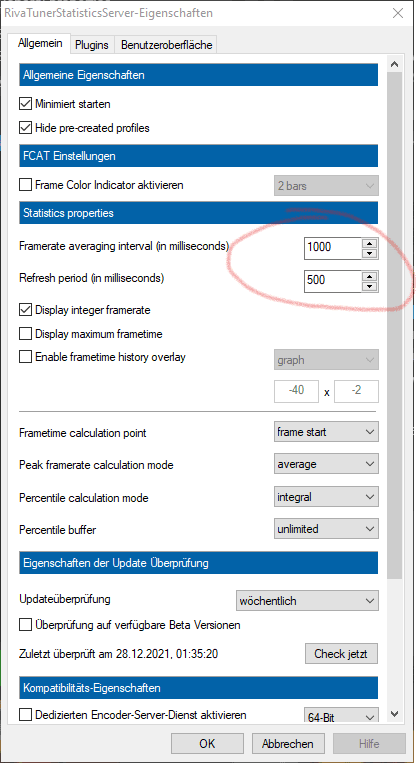The image size is (418, 763).
Task: Click the -40 overlay width field
Action: click(297, 391)
